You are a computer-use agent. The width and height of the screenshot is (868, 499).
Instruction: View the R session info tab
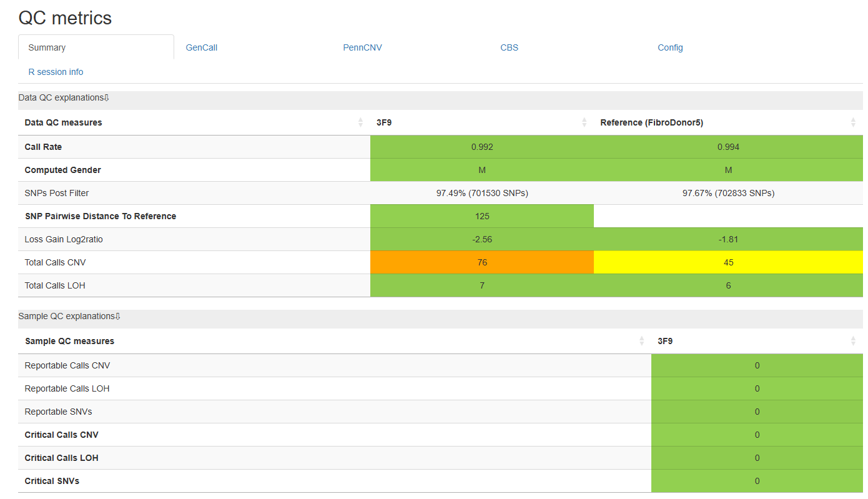(x=56, y=72)
